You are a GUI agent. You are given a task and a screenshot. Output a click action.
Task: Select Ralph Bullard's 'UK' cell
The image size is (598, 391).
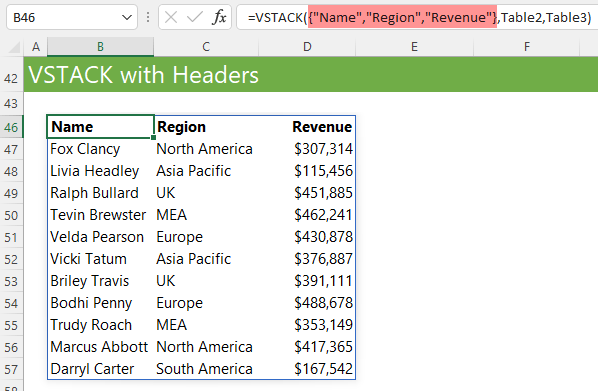click(206, 193)
